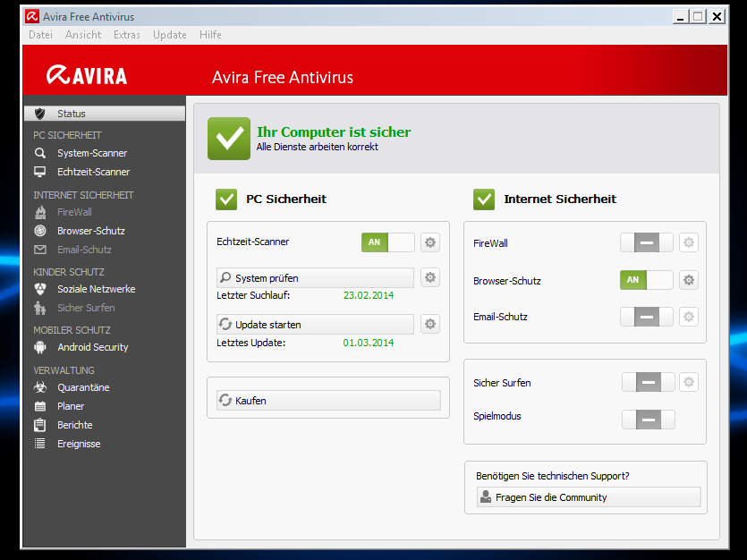Click the Soziale Netzwerke icon
The height and width of the screenshot is (560, 747).
(40, 289)
